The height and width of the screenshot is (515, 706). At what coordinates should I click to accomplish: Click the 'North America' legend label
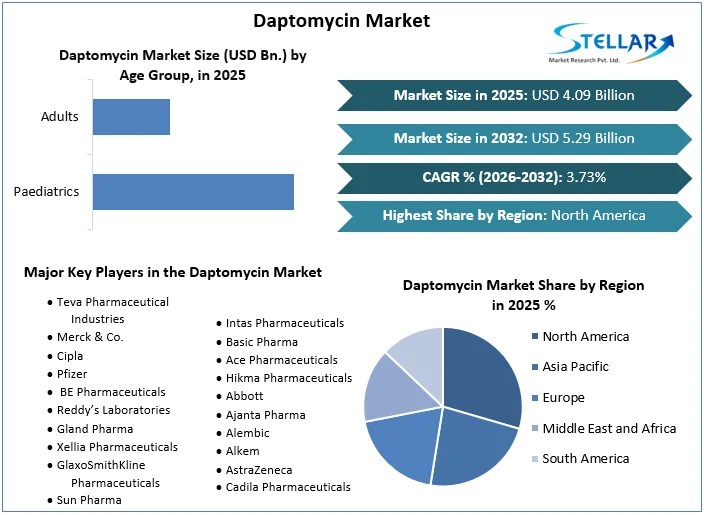pyautogui.click(x=586, y=337)
